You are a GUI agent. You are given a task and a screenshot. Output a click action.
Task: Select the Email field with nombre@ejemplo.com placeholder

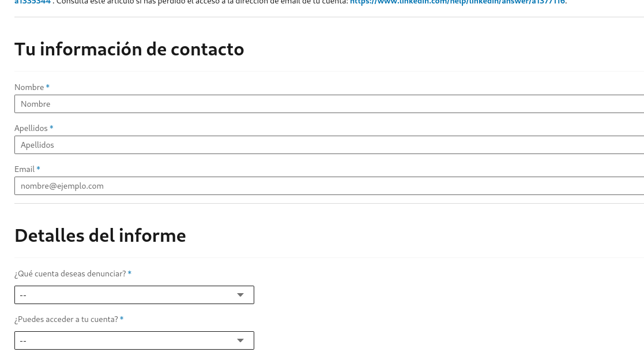329,186
